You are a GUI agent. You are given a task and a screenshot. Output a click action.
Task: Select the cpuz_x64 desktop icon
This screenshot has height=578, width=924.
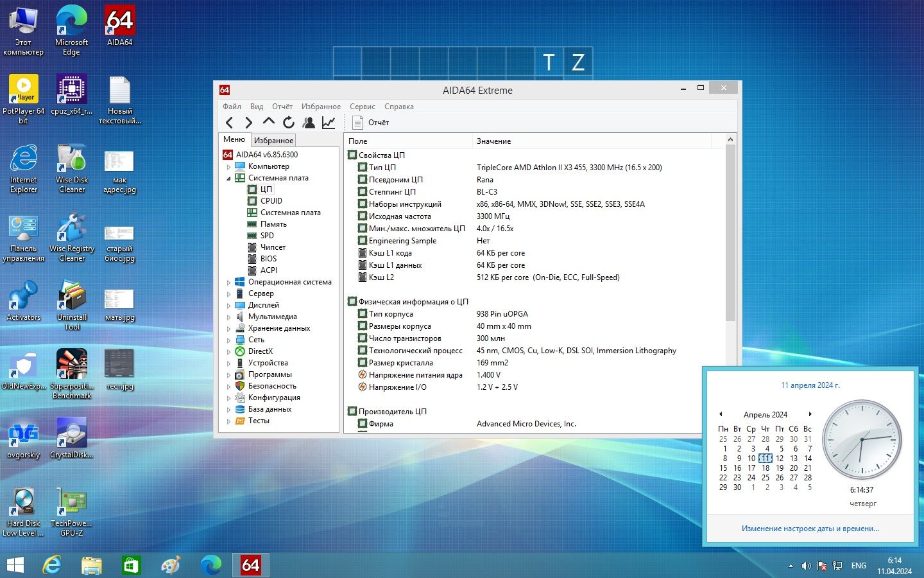point(71,95)
